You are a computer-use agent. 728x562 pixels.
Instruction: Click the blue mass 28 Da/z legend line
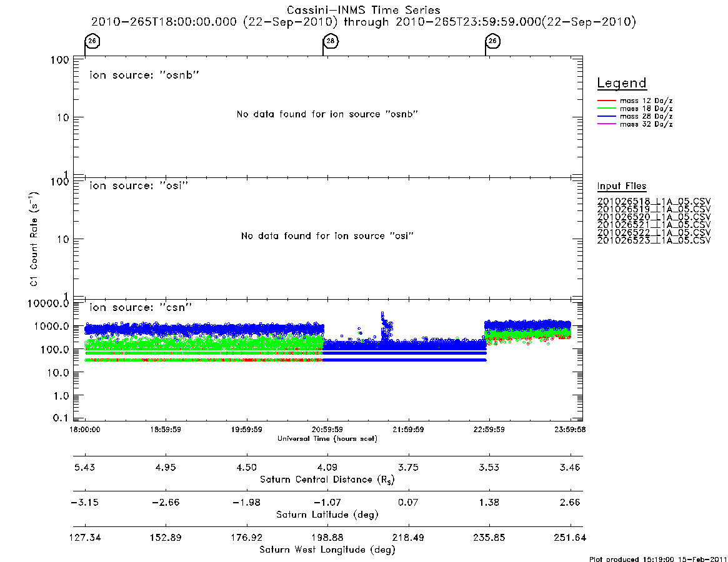pos(606,117)
